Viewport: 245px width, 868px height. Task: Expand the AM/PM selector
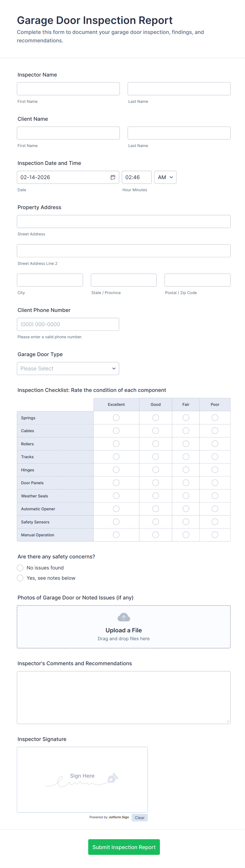click(165, 177)
